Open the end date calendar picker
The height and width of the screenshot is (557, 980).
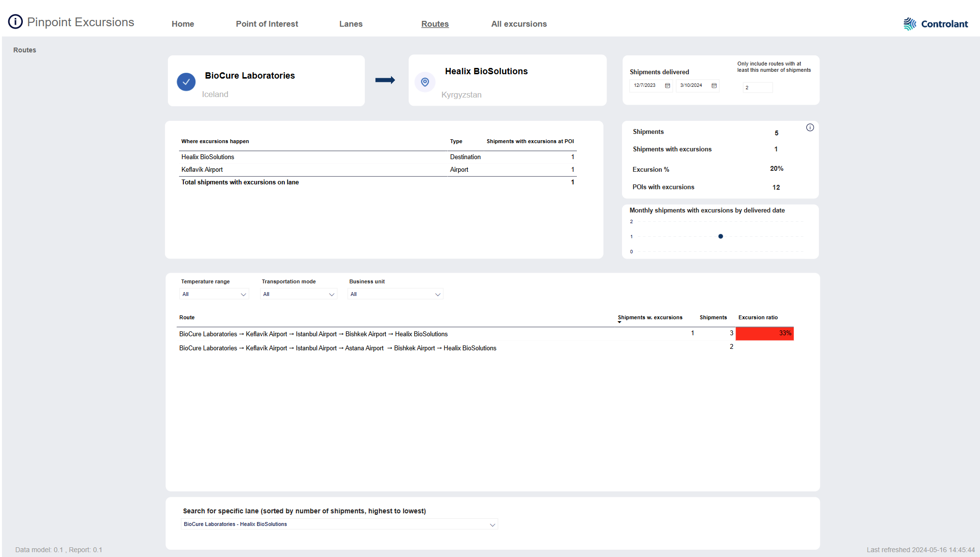click(x=714, y=86)
